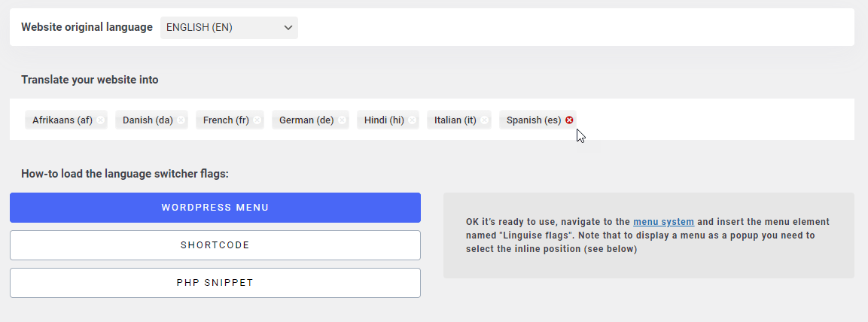Click the Danish (da) tag label
The image size is (868, 322).
tap(148, 120)
